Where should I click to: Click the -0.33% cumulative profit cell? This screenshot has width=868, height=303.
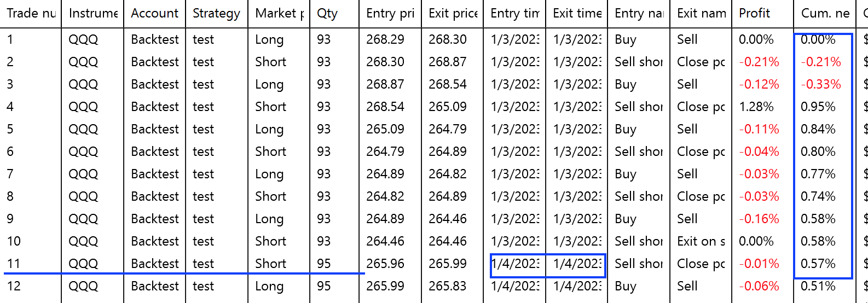821,84
